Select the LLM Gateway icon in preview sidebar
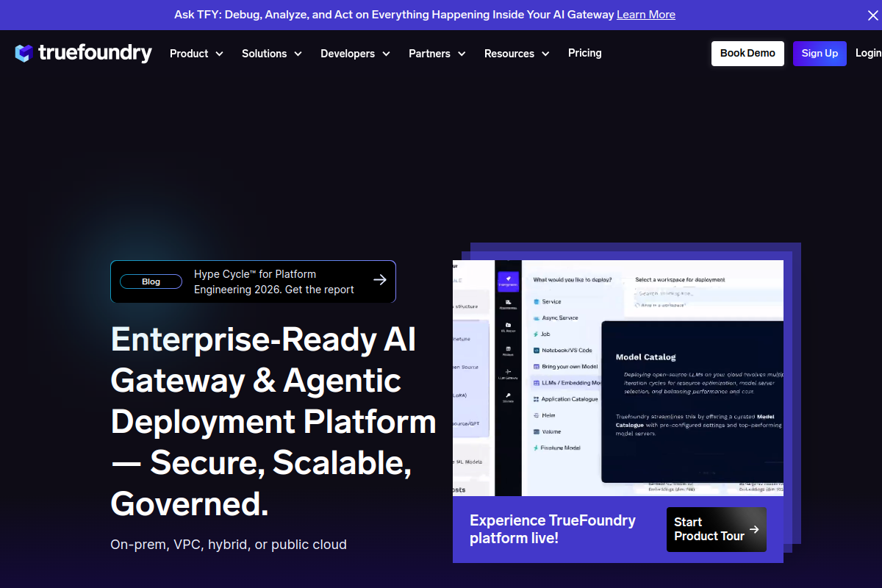This screenshot has width=882, height=588. click(508, 373)
